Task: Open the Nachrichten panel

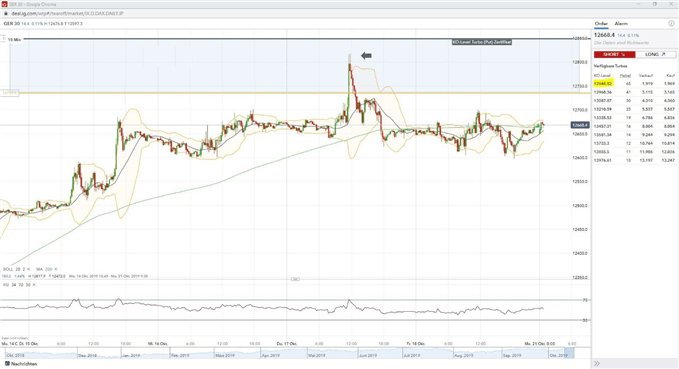Action: coord(21,364)
